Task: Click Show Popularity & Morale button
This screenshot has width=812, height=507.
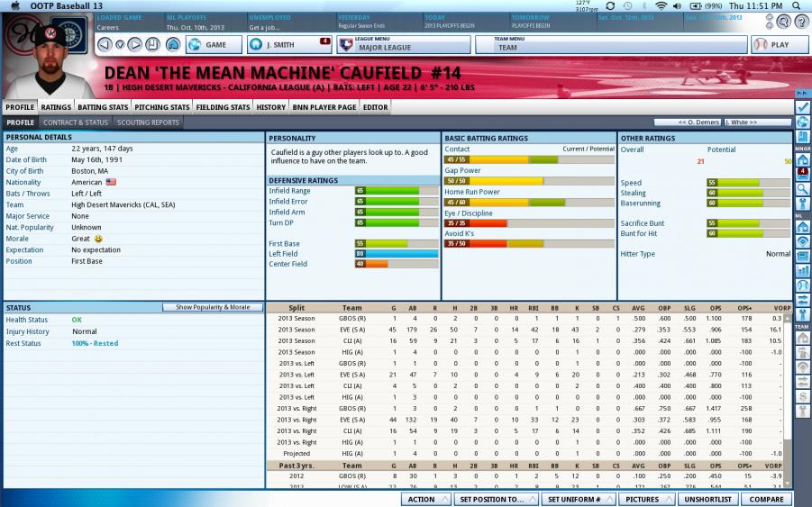Action: [213, 307]
